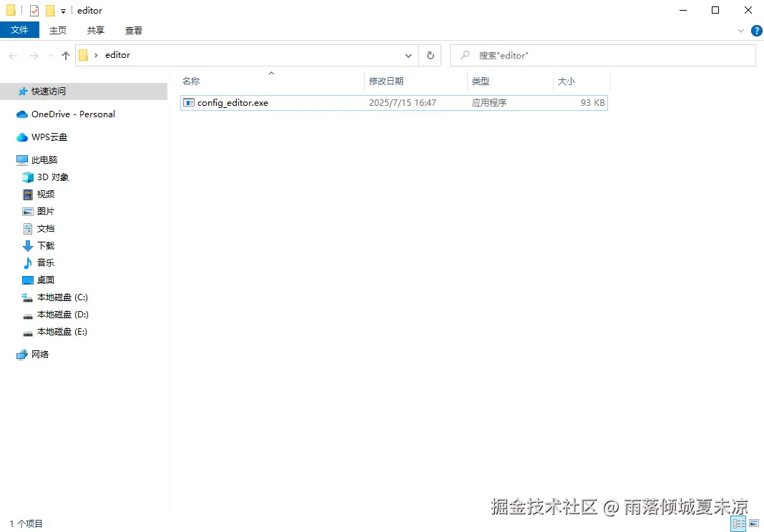The image size is (764, 532).
Task: Open recent locations dropdown arrow
Action: point(51,56)
